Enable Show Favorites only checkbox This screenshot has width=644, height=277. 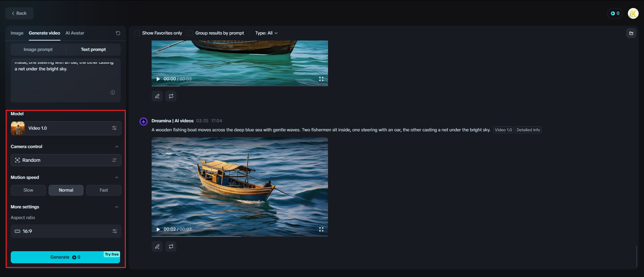point(137,33)
